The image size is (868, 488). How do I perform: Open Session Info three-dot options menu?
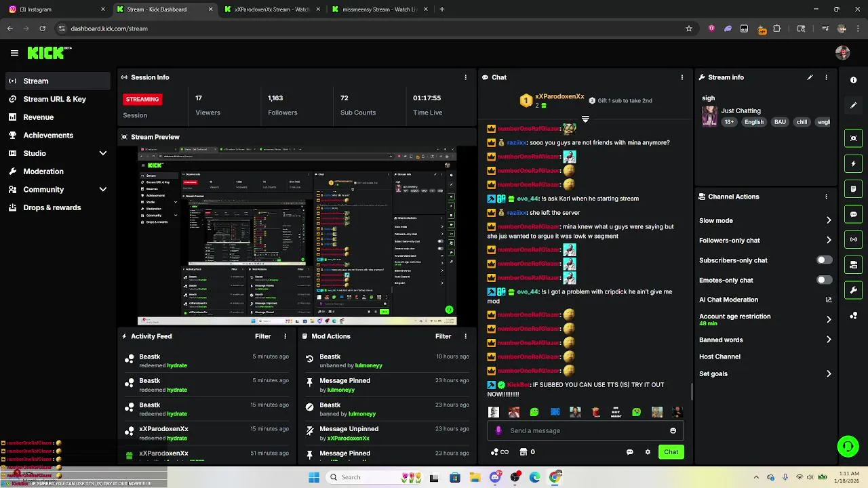click(x=465, y=77)
